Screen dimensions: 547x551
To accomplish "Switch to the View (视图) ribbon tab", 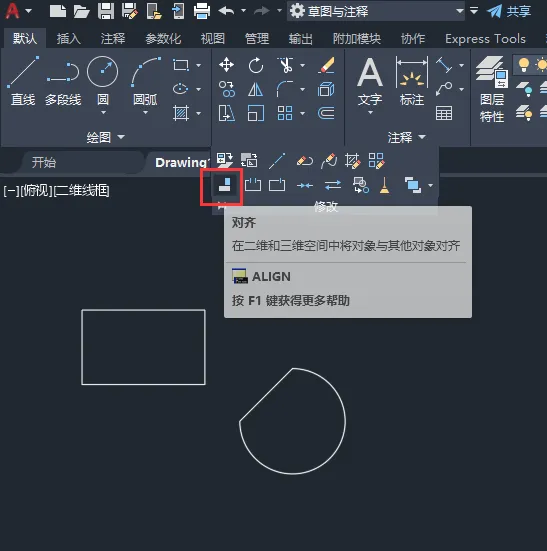I will pyautogui.click(x=213, y=38).
